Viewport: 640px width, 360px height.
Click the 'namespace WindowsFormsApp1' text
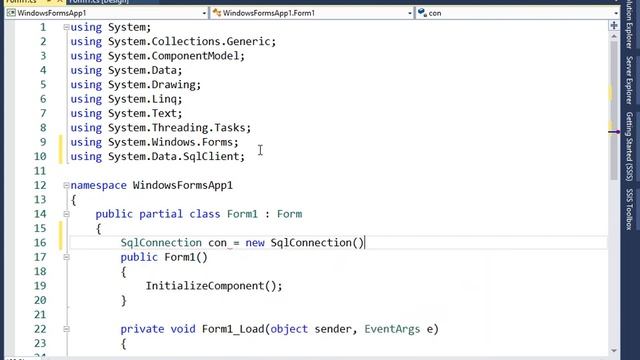pyautogui.click(x=151, y=185)
